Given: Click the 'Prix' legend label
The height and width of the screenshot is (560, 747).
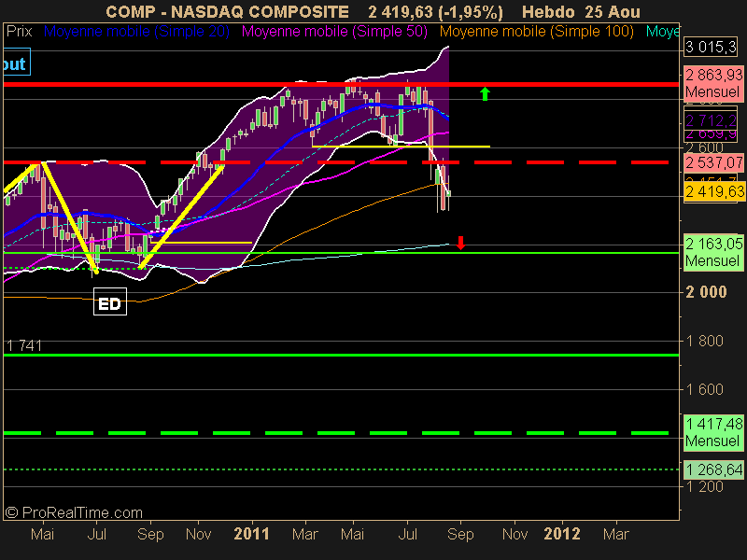Looking at the screenshot, I should pos(19,32).
